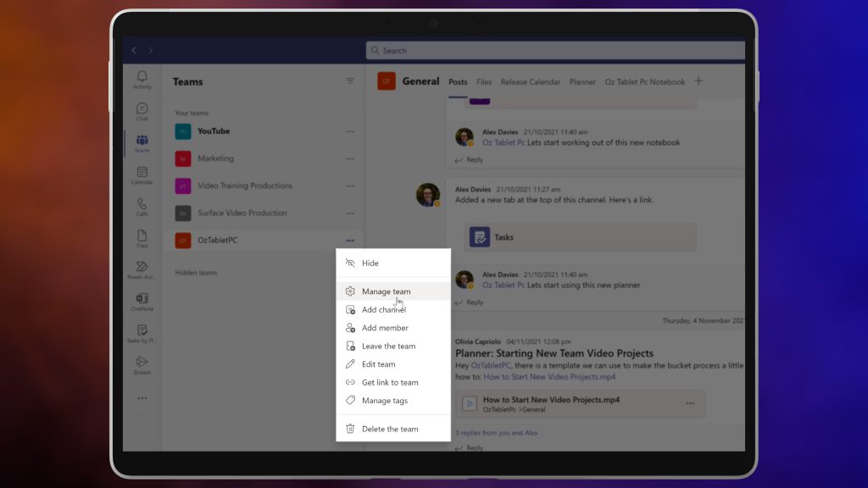Select the Video Training Productions team name
This screenshot has width=868, height=488.
(x=245, y=186)
